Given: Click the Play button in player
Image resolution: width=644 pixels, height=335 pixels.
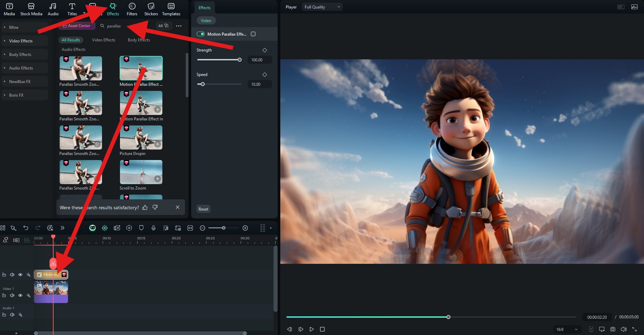Looking at the screenshot, I should click(x=311, y=329).
